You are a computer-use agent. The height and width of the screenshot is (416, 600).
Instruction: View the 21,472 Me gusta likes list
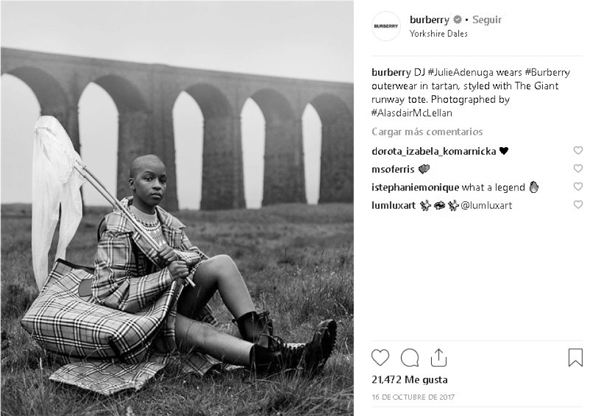tap(409, 380)
